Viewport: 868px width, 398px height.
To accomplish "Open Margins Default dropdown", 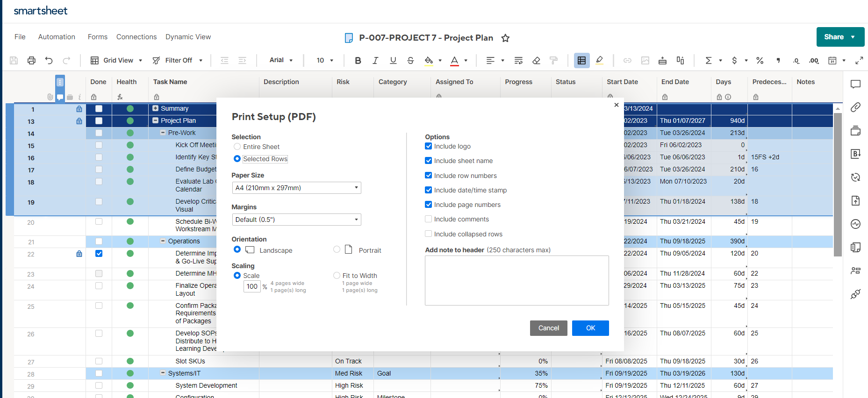I will tap(296, 220).
